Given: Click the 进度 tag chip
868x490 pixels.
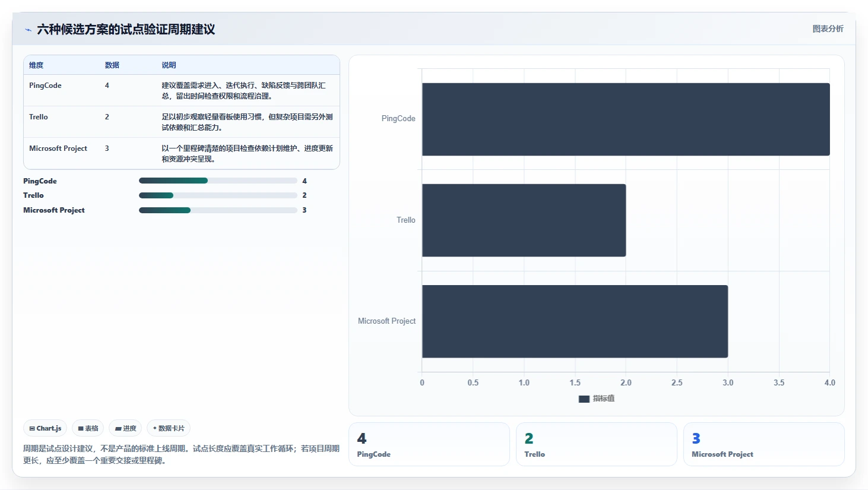Looking at the screenshot, I should [x=125, y=428].
